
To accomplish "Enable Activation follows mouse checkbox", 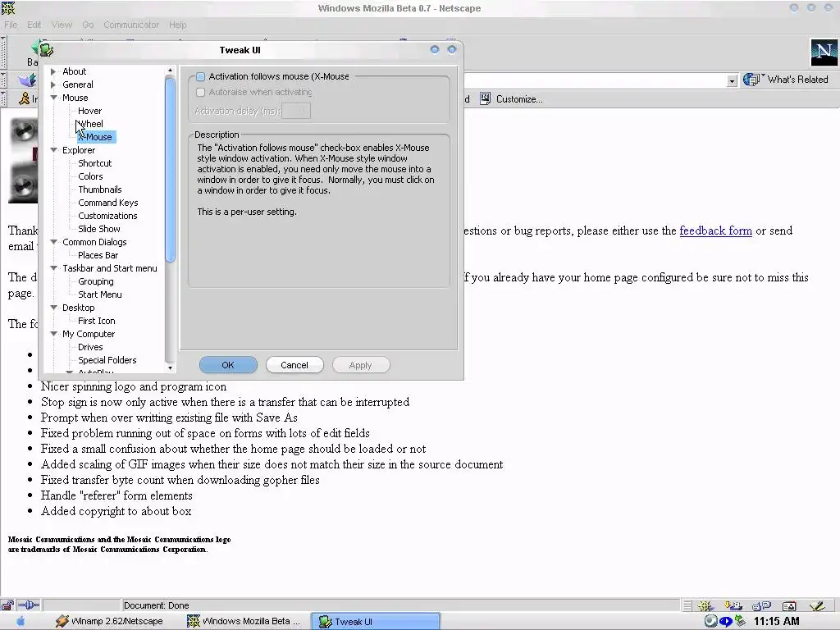I will 201,76.
